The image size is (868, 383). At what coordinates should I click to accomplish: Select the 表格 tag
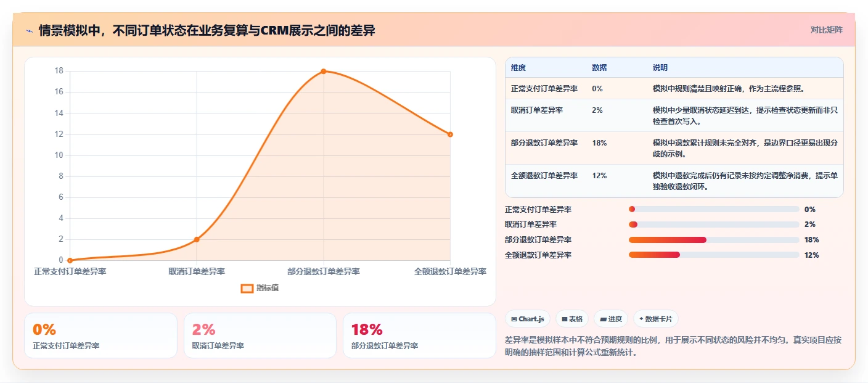(572, 319)
